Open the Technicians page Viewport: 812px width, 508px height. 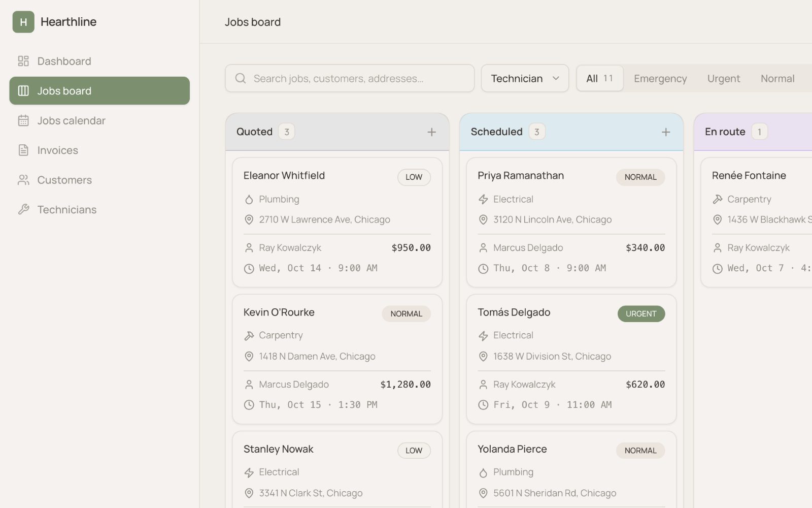click(x=99, y=210)
